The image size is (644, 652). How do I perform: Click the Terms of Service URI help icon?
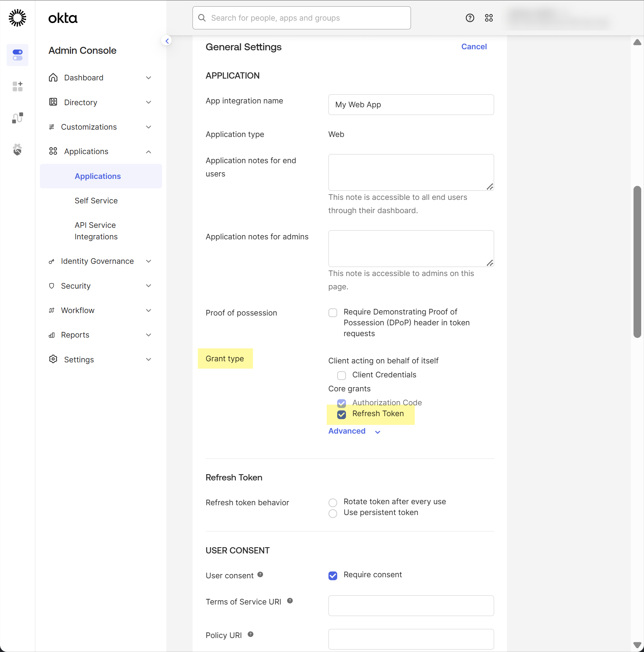coord(290,601)
